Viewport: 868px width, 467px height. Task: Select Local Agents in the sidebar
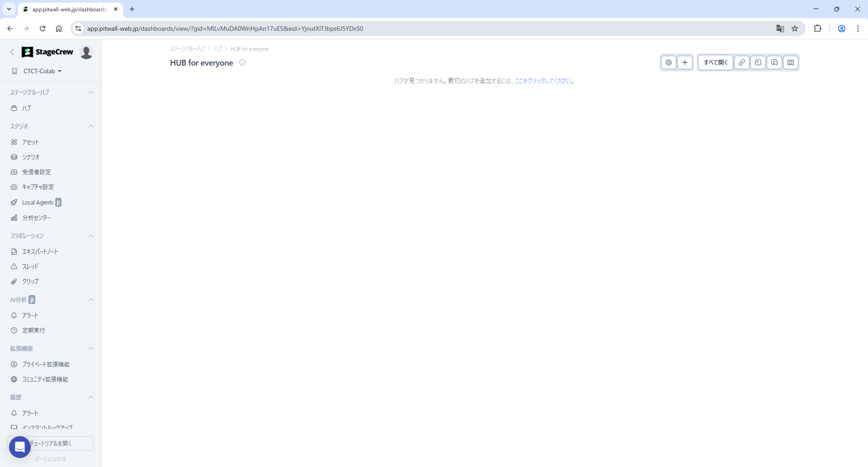pyautogui.click(x=38, y=203)
